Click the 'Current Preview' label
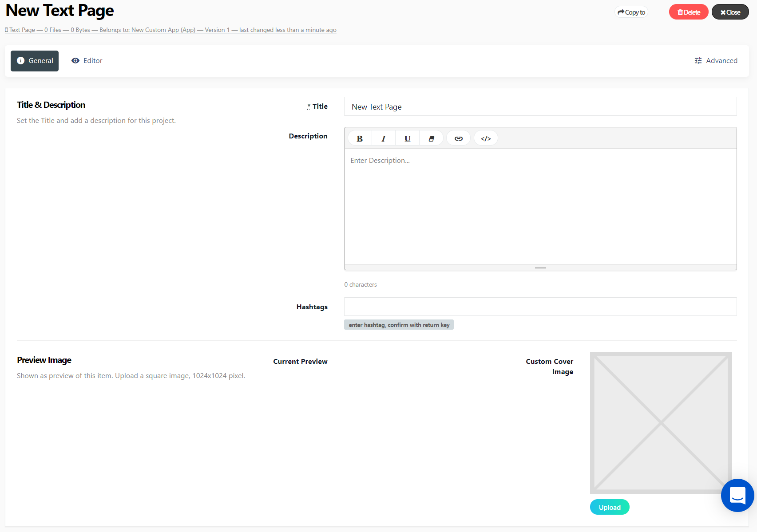The width and height of the screenshot is (757, 532). pos(300,362)
